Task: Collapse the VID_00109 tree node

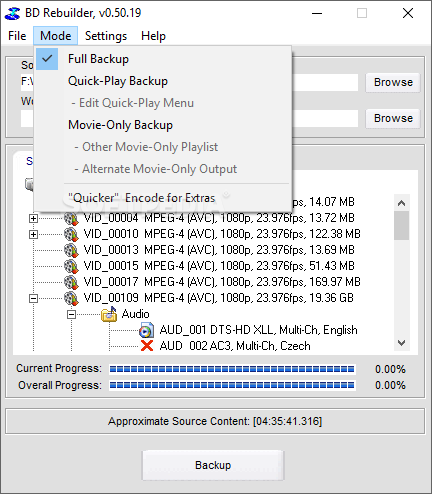Action: pyautogui.click(x=33, y=298)
